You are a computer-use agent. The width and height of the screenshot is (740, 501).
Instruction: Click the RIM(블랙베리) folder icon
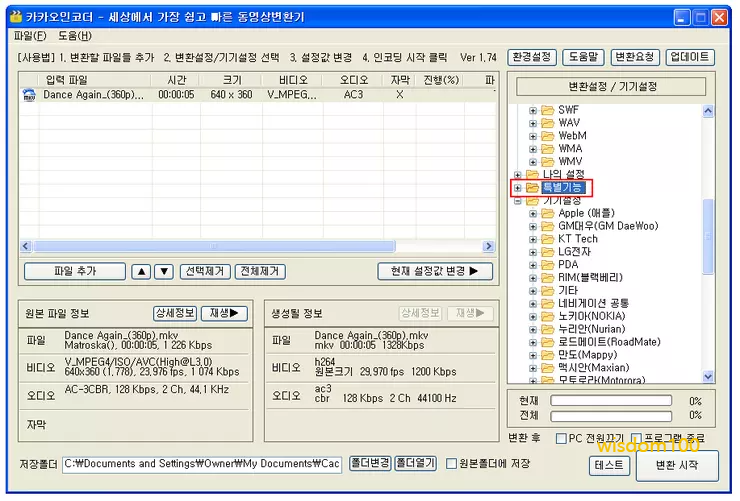pos(547,278)
